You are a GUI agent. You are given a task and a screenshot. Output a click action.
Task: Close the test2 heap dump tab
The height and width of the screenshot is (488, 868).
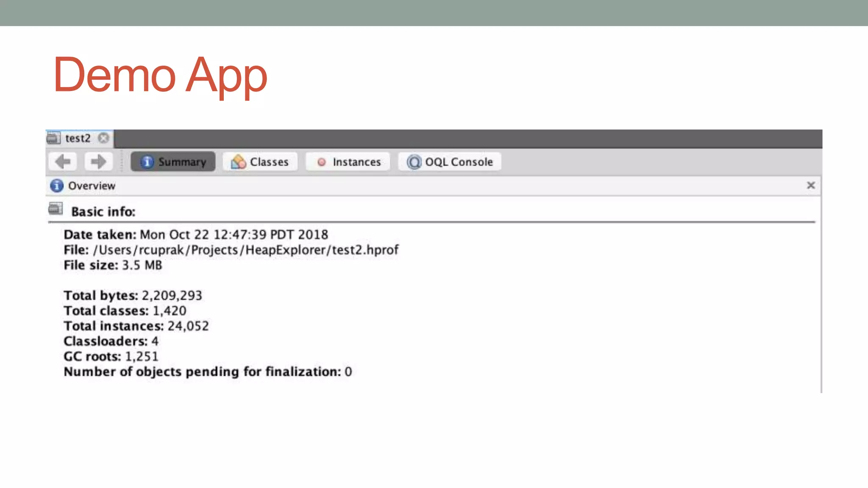pyautogui.click(x=103, y=138)
